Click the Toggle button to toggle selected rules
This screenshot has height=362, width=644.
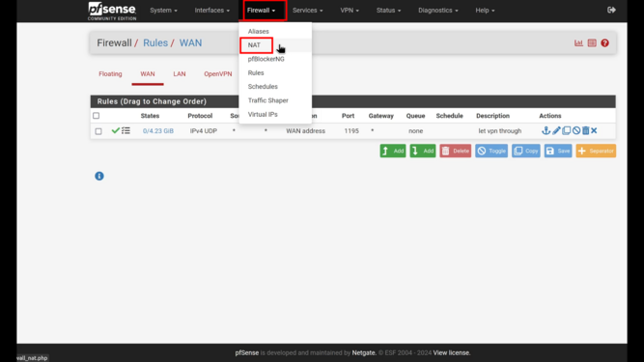point(491,151)
